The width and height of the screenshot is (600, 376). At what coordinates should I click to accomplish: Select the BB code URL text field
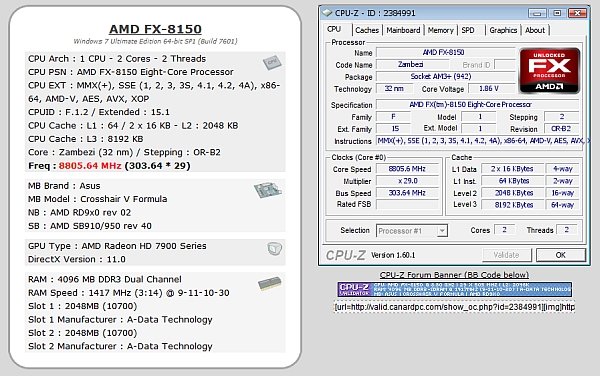[x=454, y=307]
